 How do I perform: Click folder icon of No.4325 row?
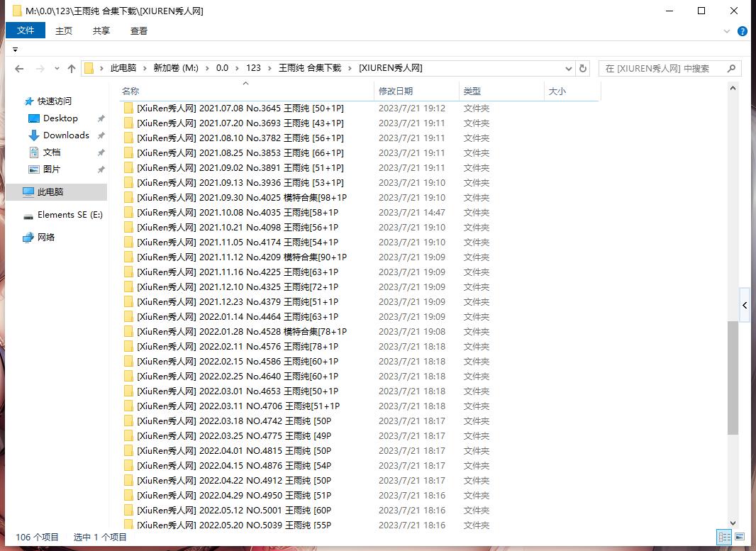coord(128,287)
